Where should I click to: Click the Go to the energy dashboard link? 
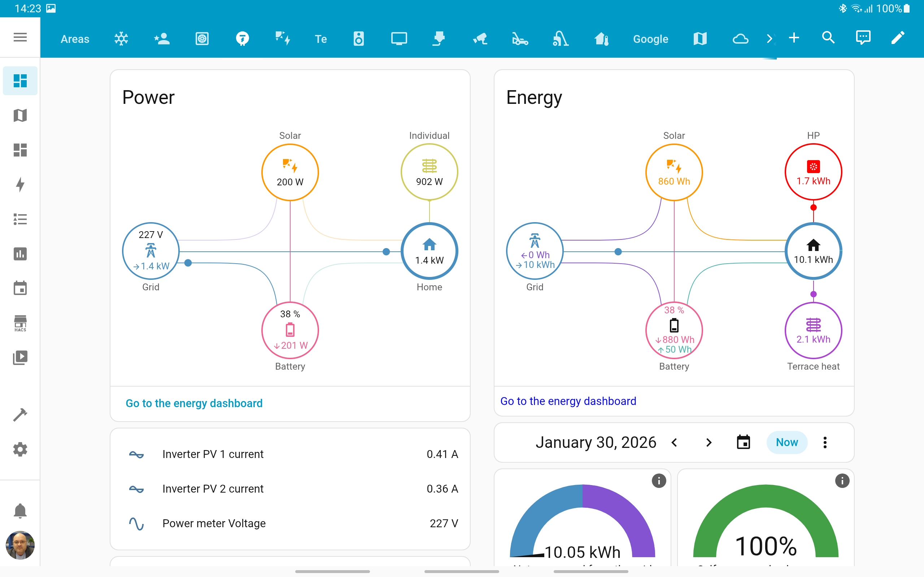(x=194, y=403)
